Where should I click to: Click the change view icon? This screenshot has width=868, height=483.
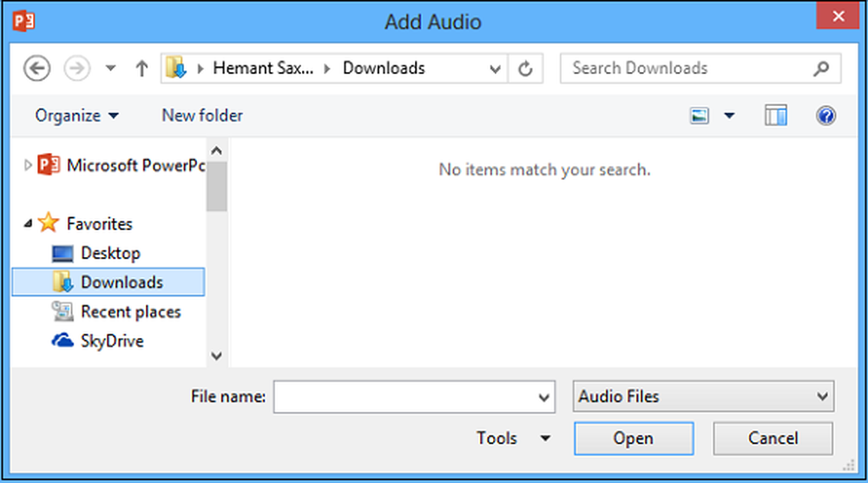click(700, 116)
